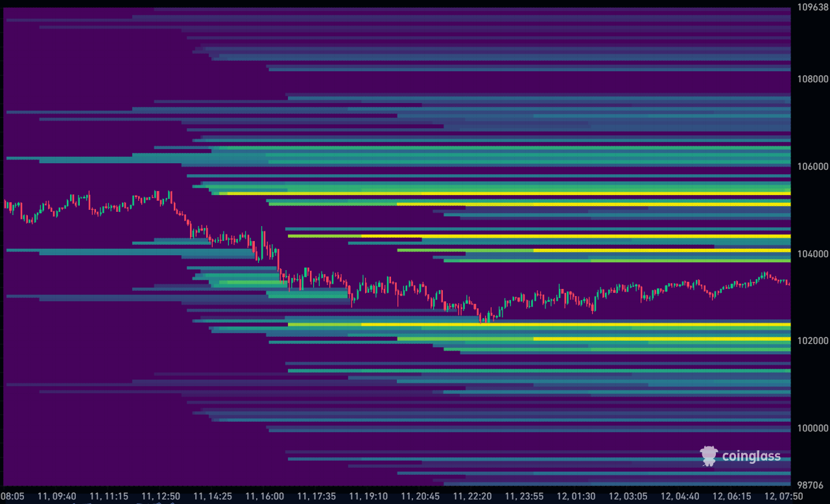Click the 11, 16:00 time label
Viewport: 830px width, 504px height.
tap(265, 496)
